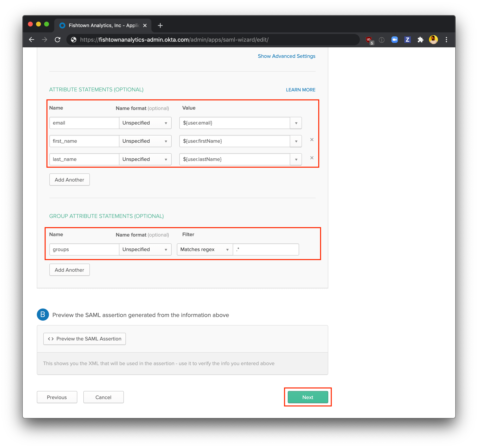Open the video call extension icon
The width and height of the screenshot is (478, 448).
395,40
